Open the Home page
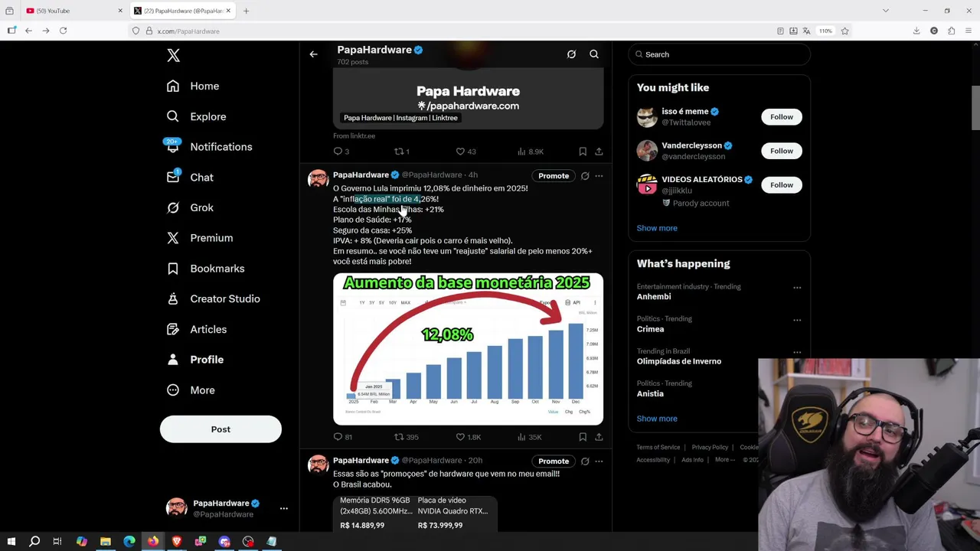Viewport: 980px width, 551px height. [194, 86]
